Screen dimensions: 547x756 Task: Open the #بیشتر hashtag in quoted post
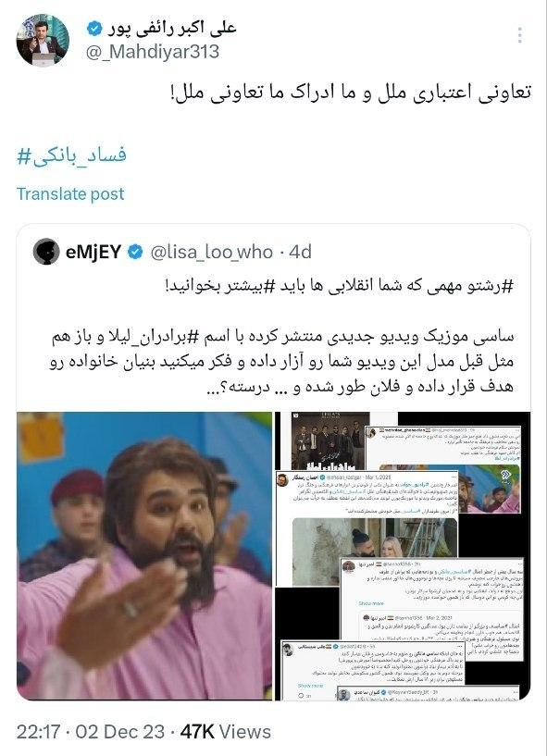(x=243, y=287)
